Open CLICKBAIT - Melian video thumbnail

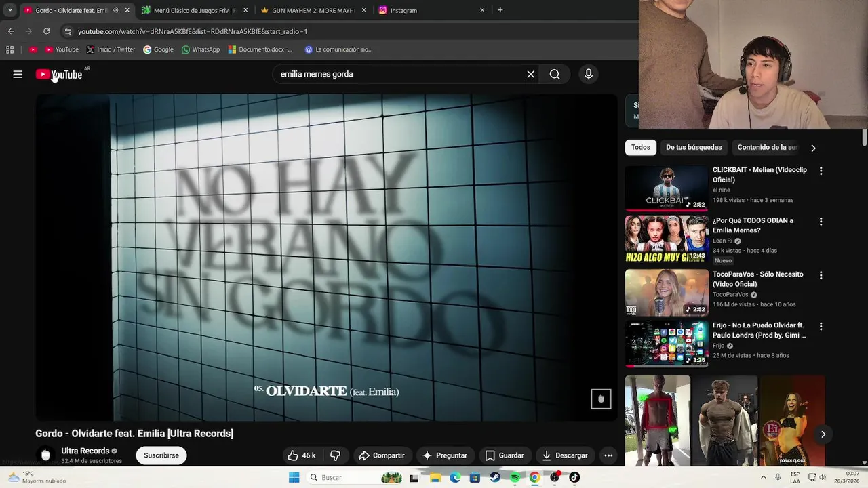[667, 188]
